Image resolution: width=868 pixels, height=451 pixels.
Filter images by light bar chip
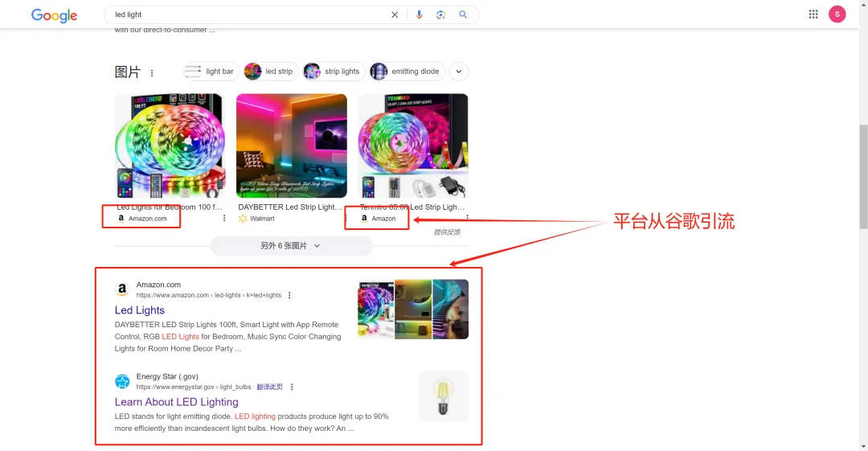(210, 72)
